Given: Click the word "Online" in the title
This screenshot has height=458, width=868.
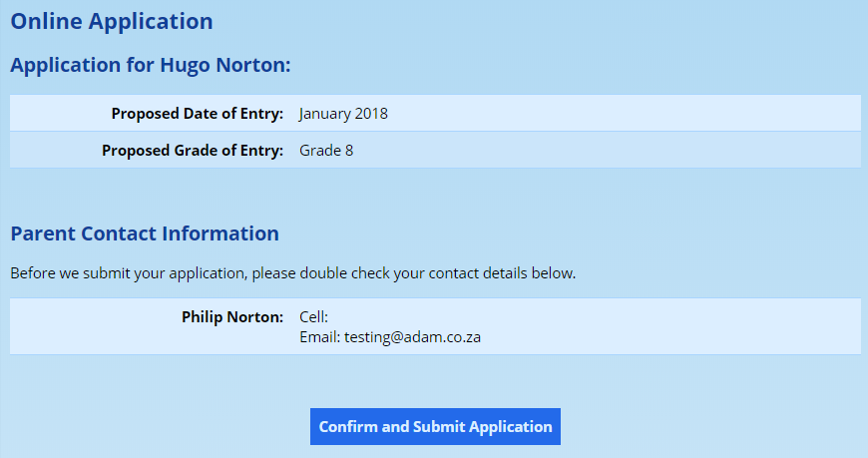Looking at the screenshot, I should (46, 21).
